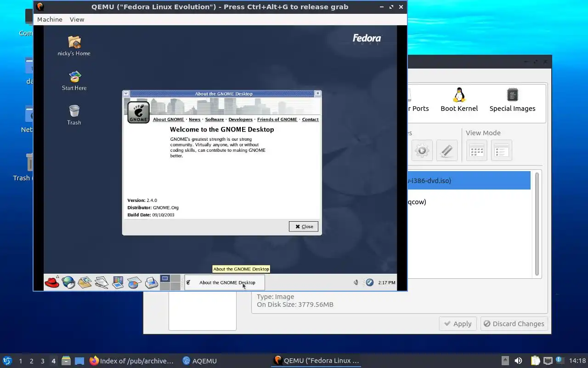Open the Fedora guest Trash icon

click(74, 115)
